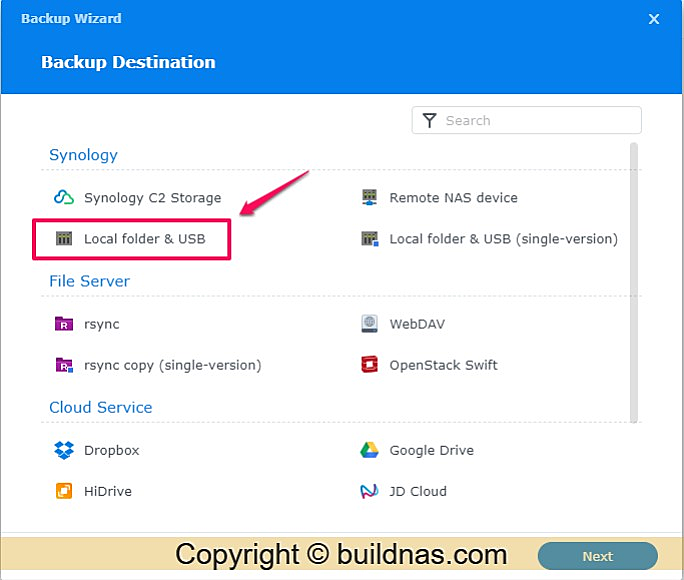
Task: Select Synology C2 Storage destination label
Action: (153, 198)
